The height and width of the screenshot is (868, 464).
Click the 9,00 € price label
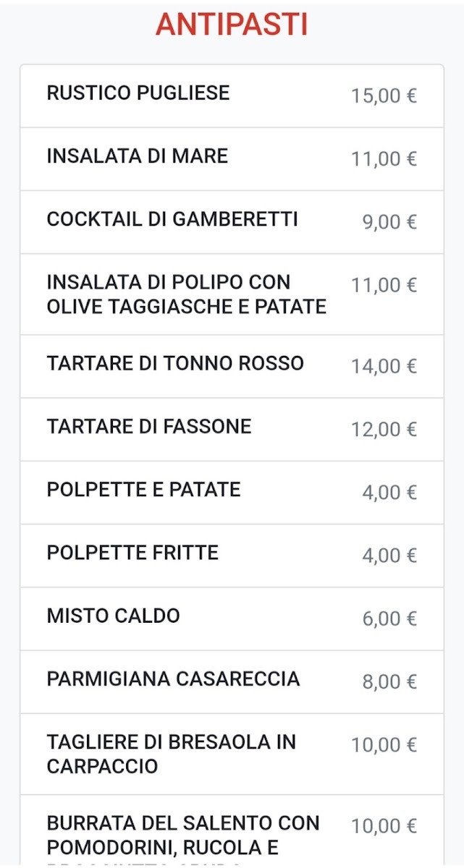(389, 222)
